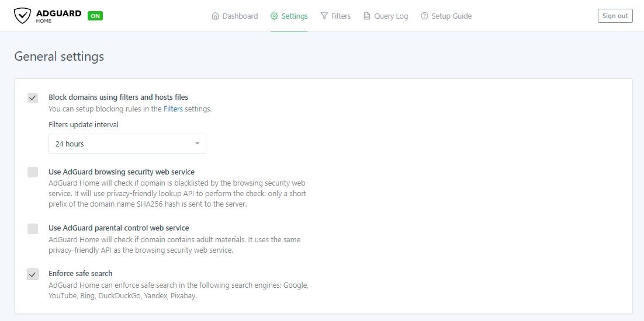Enable AdGuard parental control web service
644x321 pixels.
click(33, 228)
